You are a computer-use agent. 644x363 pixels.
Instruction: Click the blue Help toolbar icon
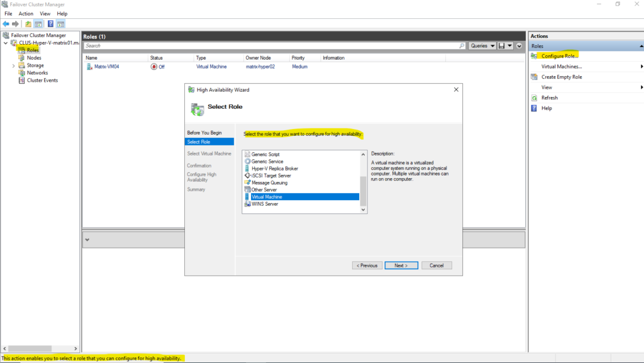(50, 24)
